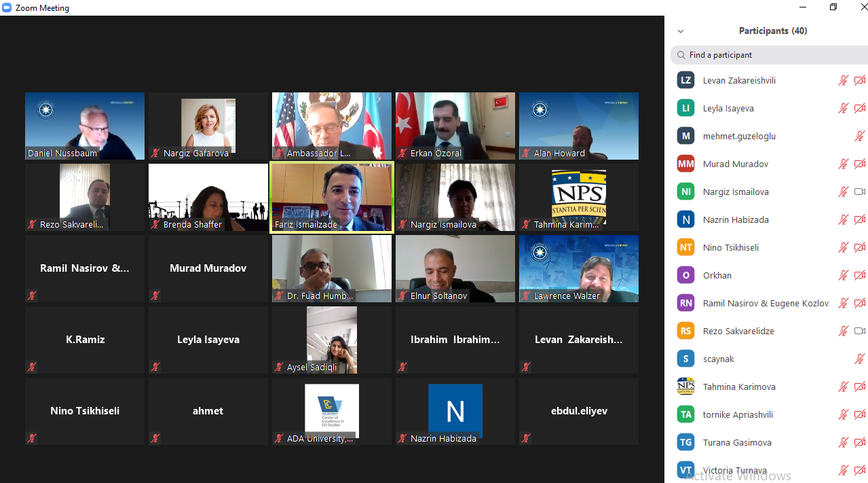Click Levan Zakareishvili's muted microphone icon
Screen dimensions: 868x483
tap(843, 80)
